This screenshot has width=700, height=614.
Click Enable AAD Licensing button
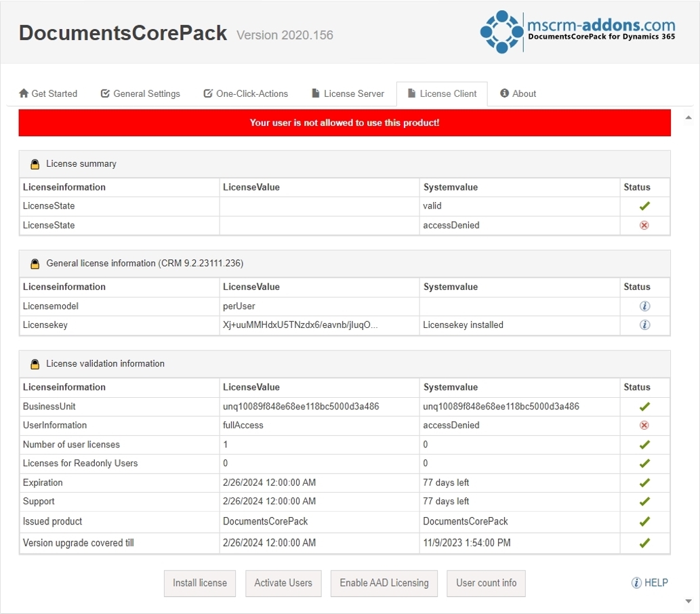click(384, 584)
